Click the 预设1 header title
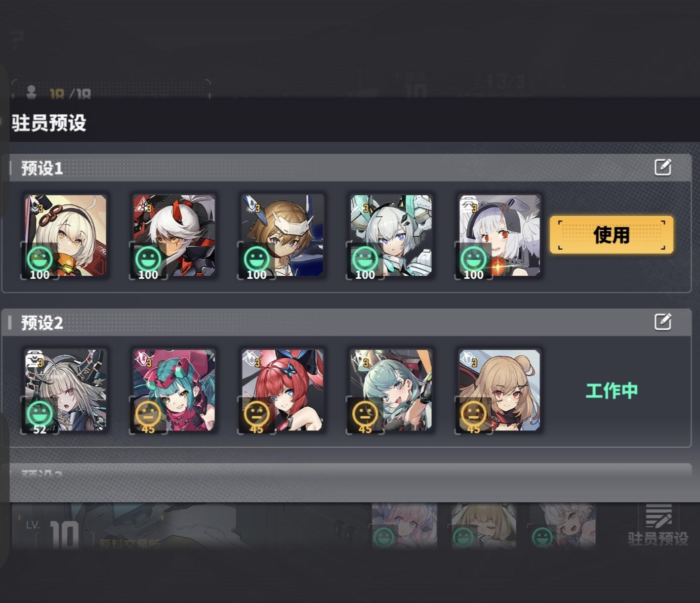The width and height of the screenshot is (700, 603). [x=42, y=169]
